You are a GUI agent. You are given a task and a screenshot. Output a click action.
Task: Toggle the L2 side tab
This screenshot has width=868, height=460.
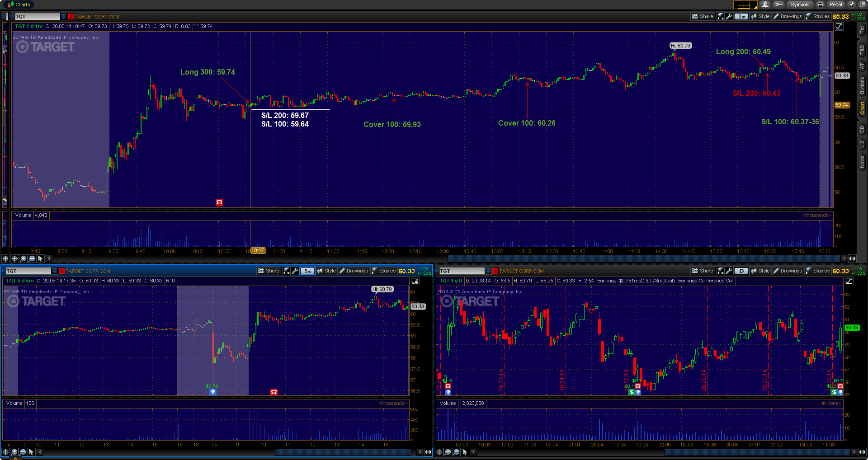click(x=862, y=144)
